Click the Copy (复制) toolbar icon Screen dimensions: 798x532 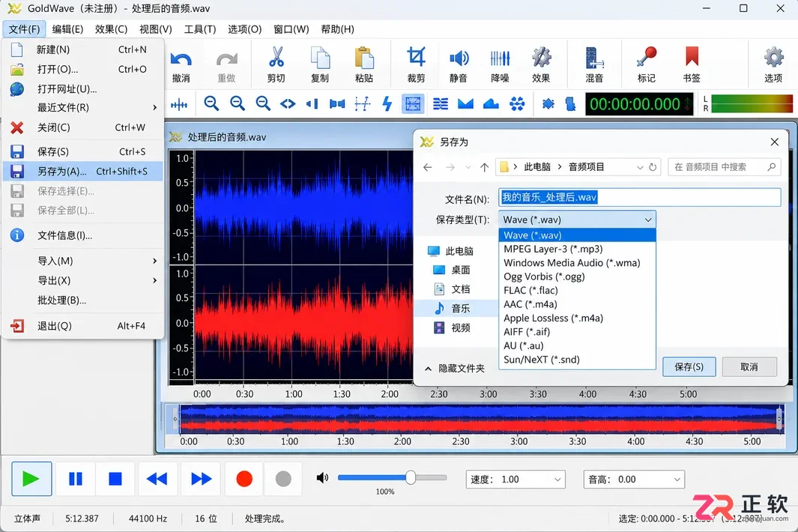(x=320, y=64)
